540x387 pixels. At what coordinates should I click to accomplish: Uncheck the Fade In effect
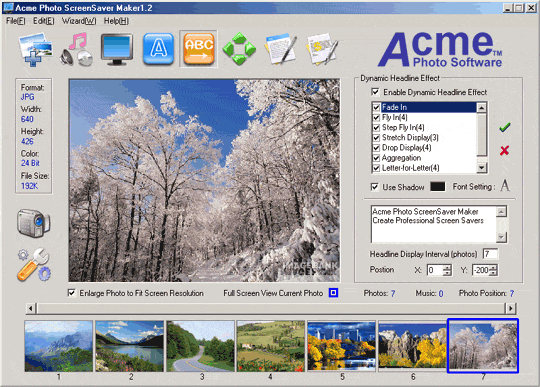(376, 107)
